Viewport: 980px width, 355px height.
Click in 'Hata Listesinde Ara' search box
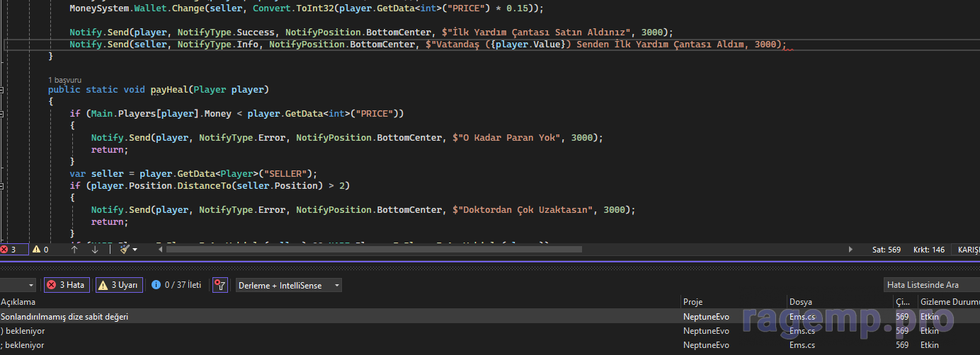pos(928,285)
